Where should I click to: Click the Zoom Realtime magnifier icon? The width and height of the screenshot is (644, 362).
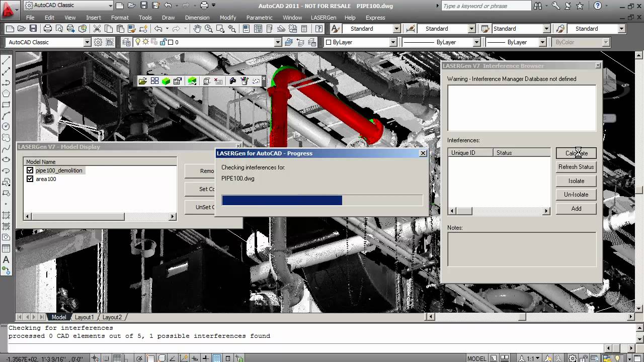(208, 29)
